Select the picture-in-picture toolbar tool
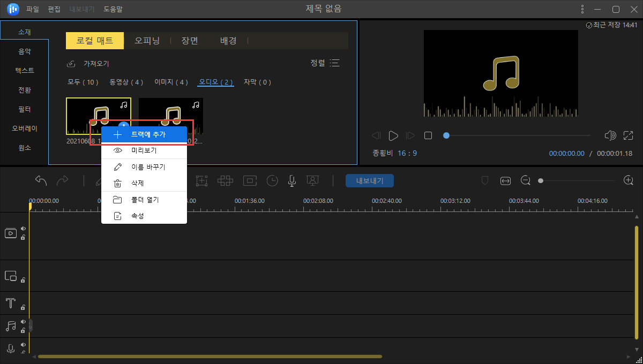Viewport: 643px width, 364px height. [x=250, y=181]
